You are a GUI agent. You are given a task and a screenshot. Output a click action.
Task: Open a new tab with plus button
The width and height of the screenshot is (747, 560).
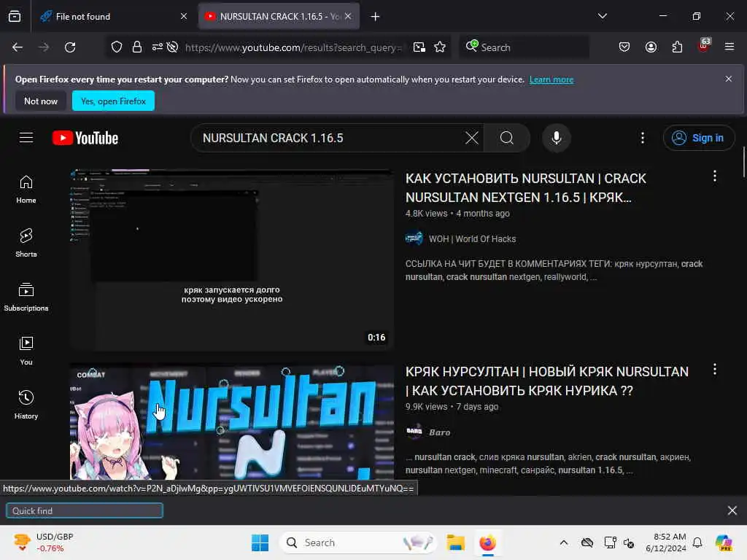376,17
